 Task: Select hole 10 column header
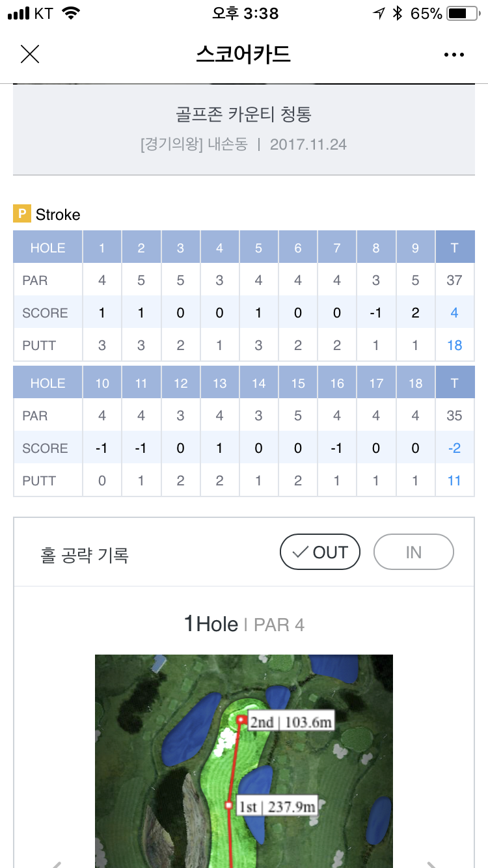(x=102, y=383)
